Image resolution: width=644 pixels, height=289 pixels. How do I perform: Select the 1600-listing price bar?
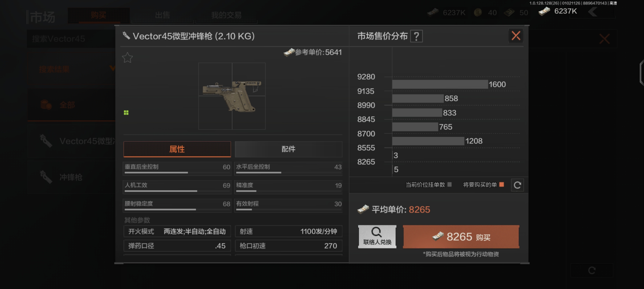[x=440, y=84]
